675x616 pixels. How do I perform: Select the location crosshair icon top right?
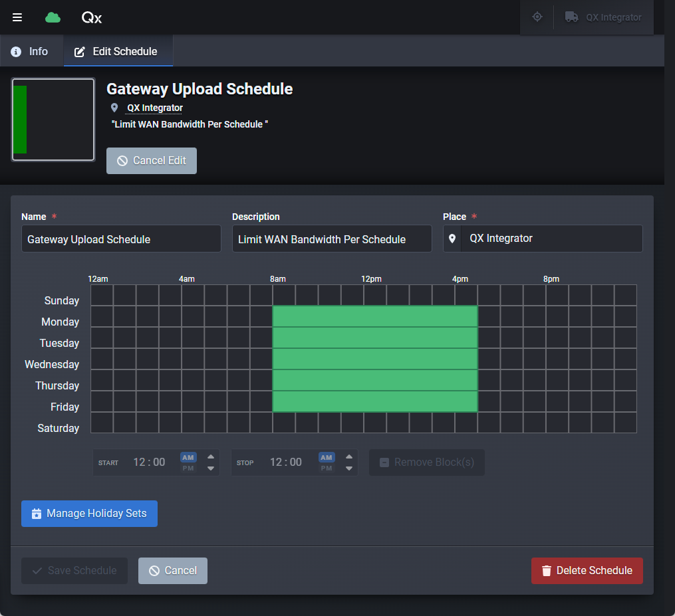click(x=537, y=17)
